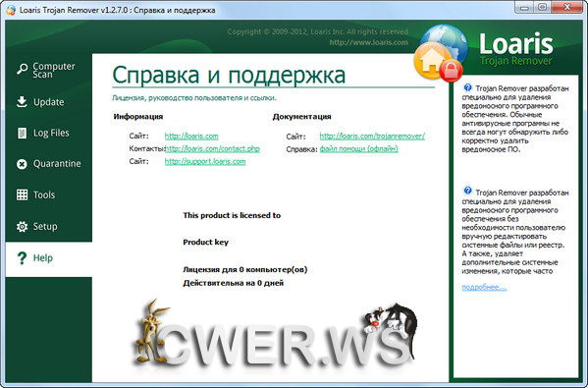Click the 'Информация' heading
The height and width of the screenshot is (388, 588).
138,116
